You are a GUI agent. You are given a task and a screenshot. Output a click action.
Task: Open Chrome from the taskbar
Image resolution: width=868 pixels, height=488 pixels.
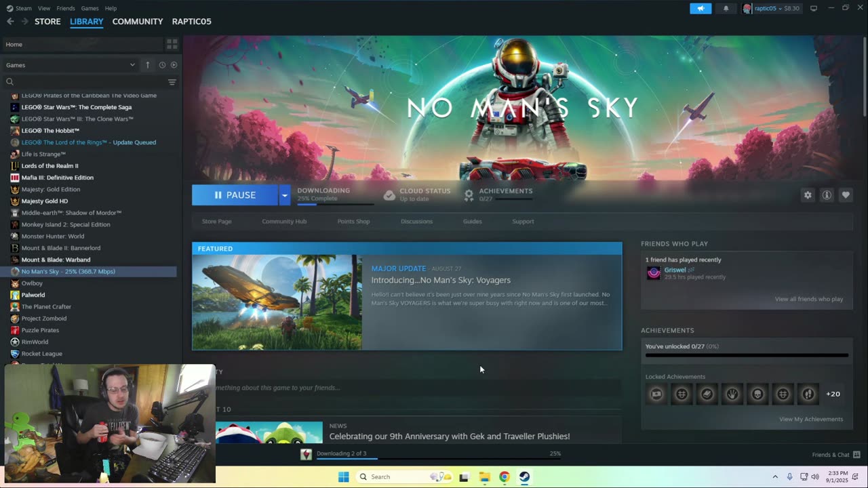pos(504,476)
